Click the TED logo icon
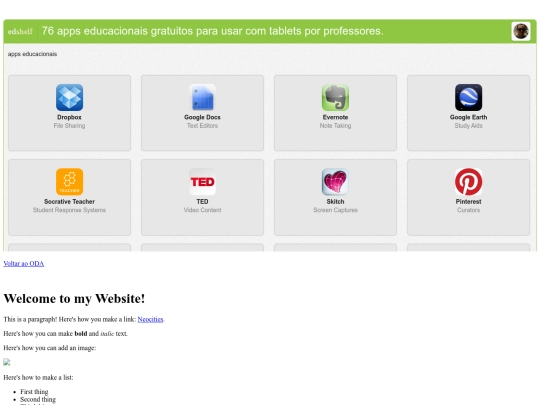 pos(202,182)
